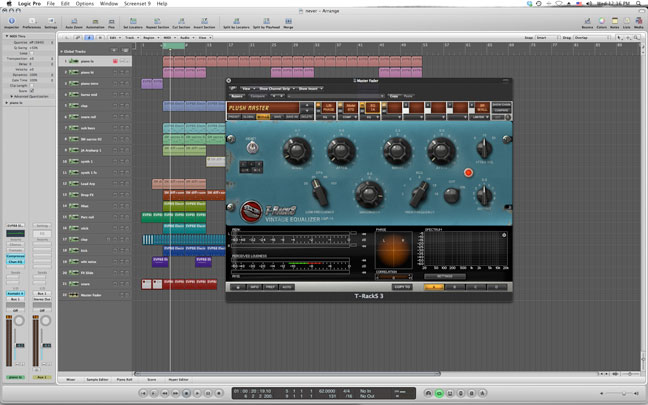Click the Set Locators toolbar icon
This screenshot has width=648, height=405.
click(x=133, y=21)
